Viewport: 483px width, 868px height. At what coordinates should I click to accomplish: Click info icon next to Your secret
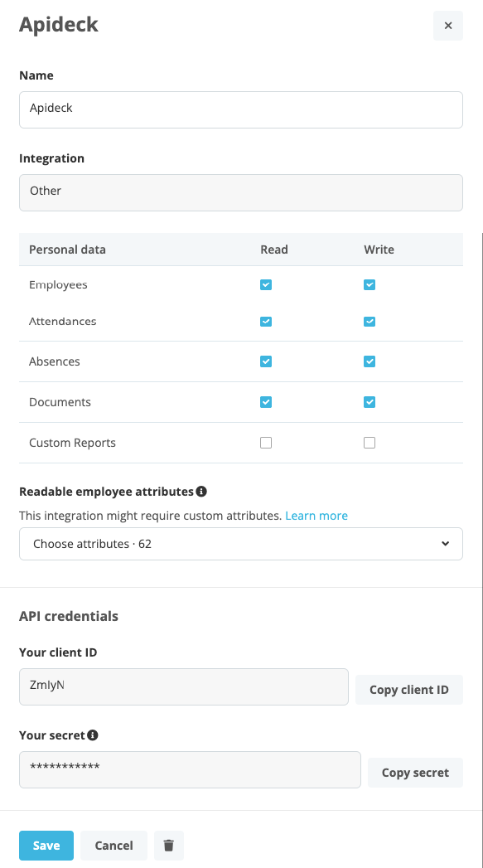(x=93, y=735)
